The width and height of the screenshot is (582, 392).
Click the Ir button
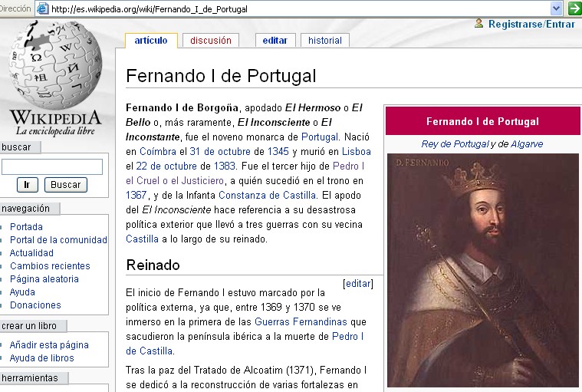click(27, 185)
